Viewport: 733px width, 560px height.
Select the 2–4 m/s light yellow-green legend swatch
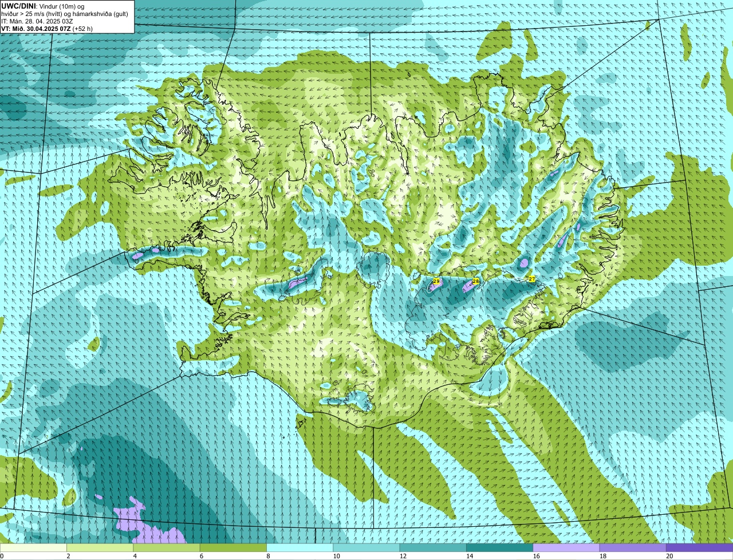click(100, 547)
